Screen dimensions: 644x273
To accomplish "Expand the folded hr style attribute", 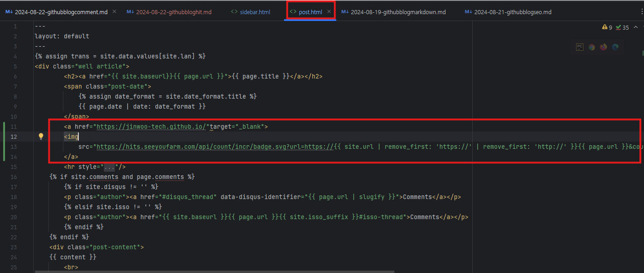I will pos(109,167).
